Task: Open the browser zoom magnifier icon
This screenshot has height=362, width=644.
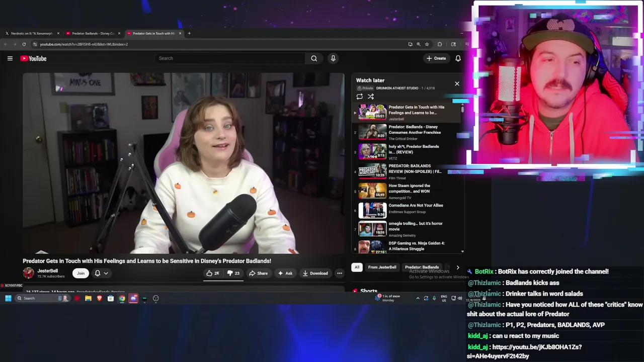Action: (x=419, y=44)
